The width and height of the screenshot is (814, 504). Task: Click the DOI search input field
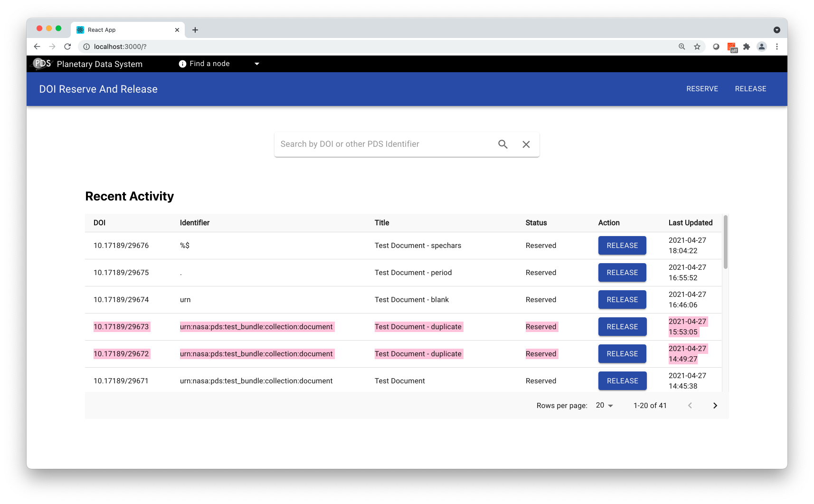coord(380,144)
